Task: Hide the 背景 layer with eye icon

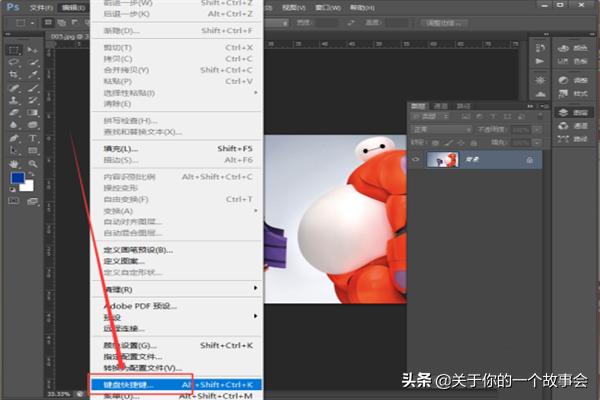Action: [x=416, y=160]
